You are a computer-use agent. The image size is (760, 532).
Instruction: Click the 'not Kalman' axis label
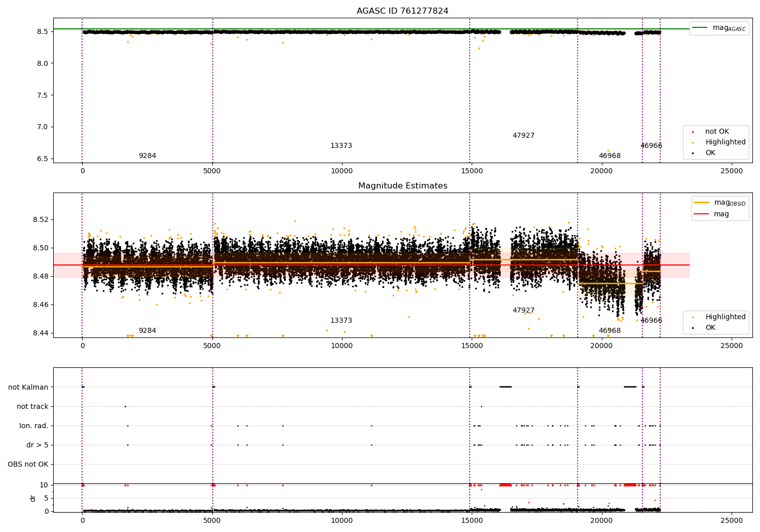click(28, 387)
